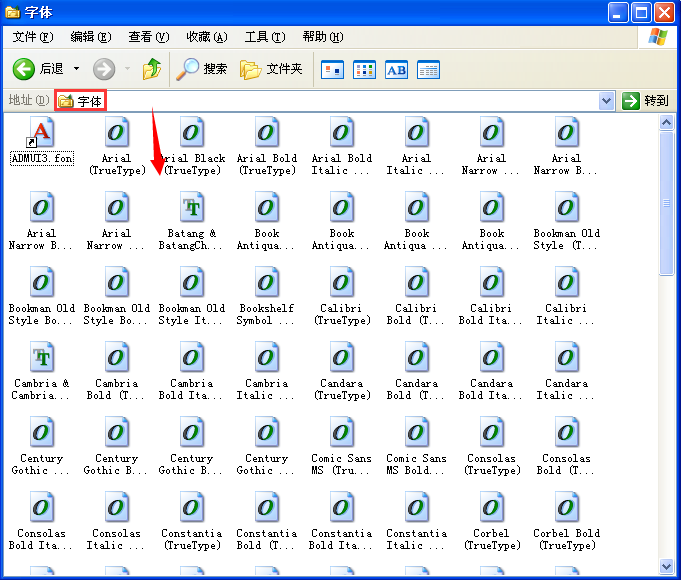This screenshot has width=681, height=580.
Task: Open the Search pane (搜索)
Action: [x=202, y=69]
